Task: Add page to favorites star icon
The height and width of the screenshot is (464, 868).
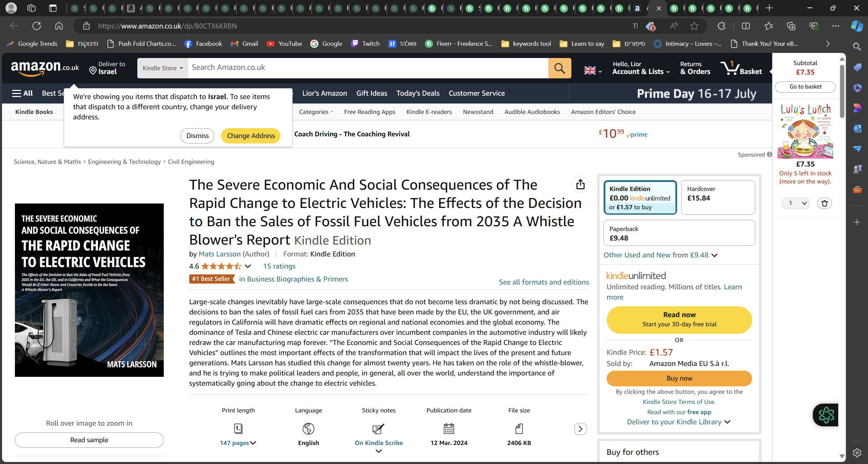Action: pos(694,26)
